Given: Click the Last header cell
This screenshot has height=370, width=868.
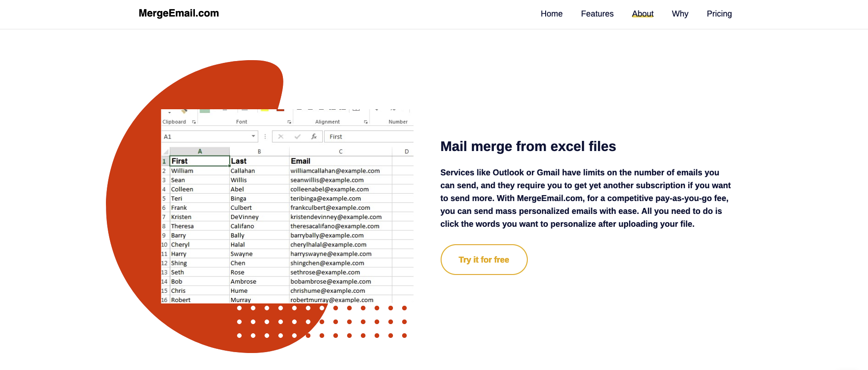Looking at the screenshot, I should [x=259, y=161].
